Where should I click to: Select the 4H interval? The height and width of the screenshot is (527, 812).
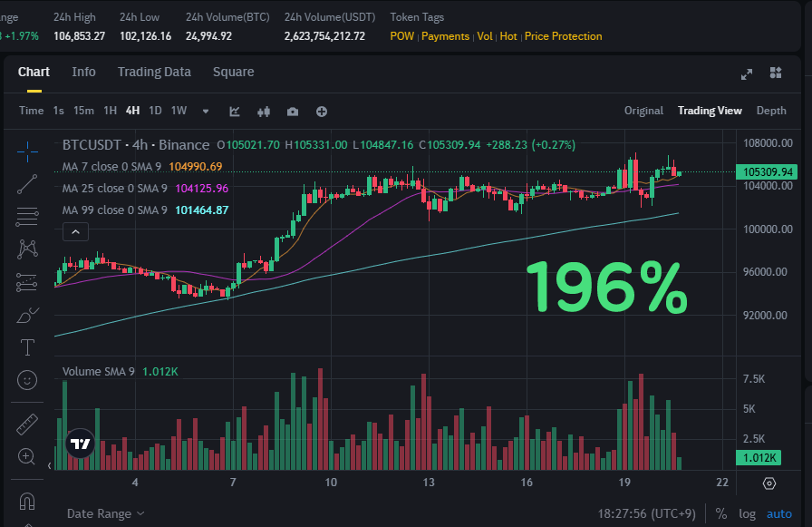point(132,111)
